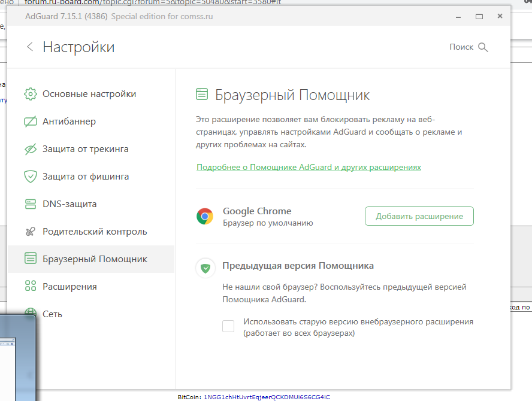532x401 pixels.
Task: Click Браузер по умолчанию label
Action: (x=268, y=223)
